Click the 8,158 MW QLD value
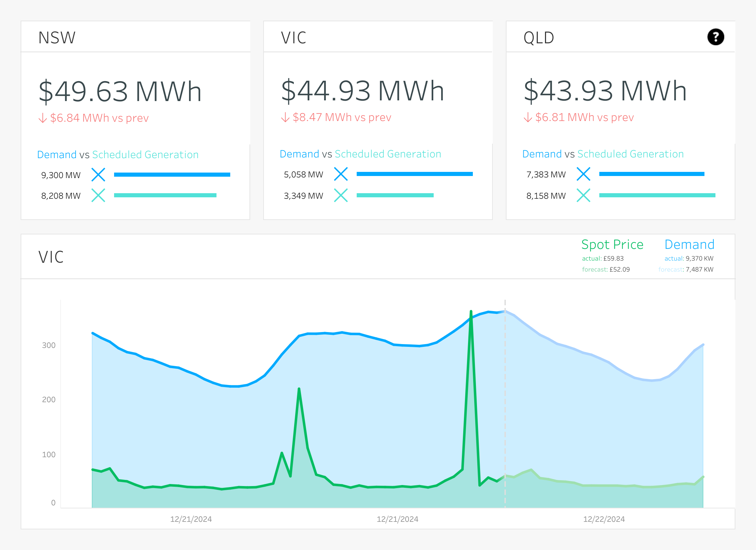The width and height of the screenshot is (756, 550). 546,196
